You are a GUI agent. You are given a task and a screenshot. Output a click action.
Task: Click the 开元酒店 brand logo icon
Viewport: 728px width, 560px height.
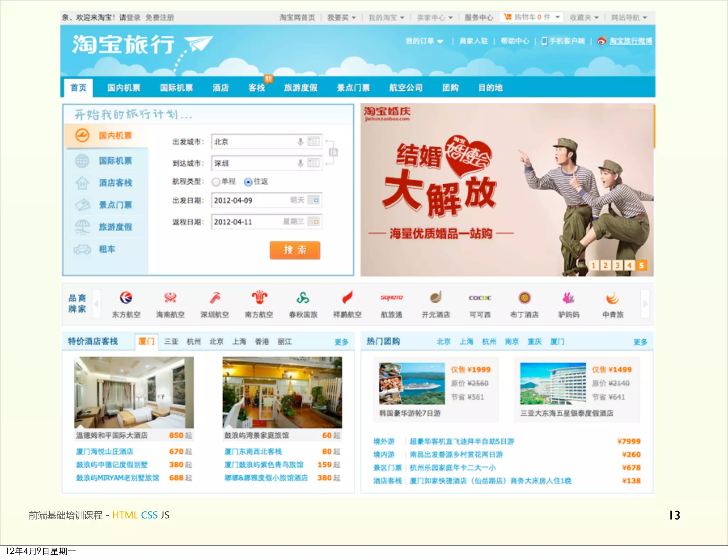click(436, 297)
